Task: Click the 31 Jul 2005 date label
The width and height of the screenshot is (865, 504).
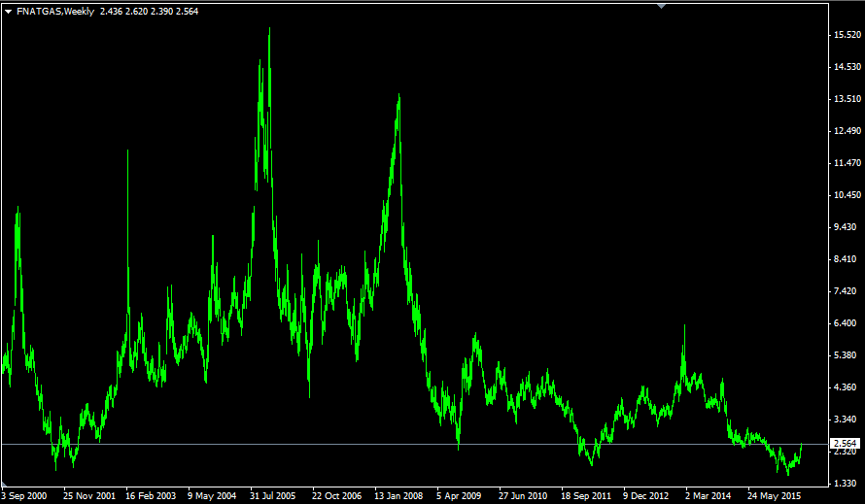Action: [273, 495]
